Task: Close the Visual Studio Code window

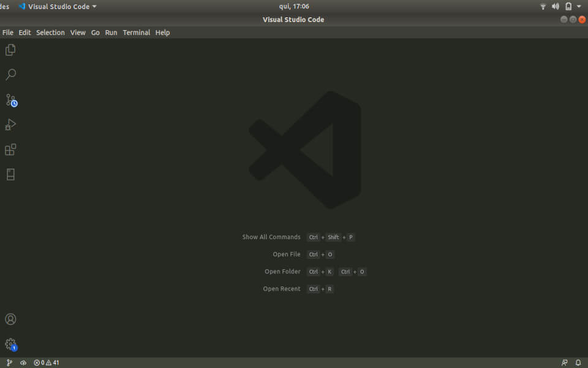Action: [582, 20]
